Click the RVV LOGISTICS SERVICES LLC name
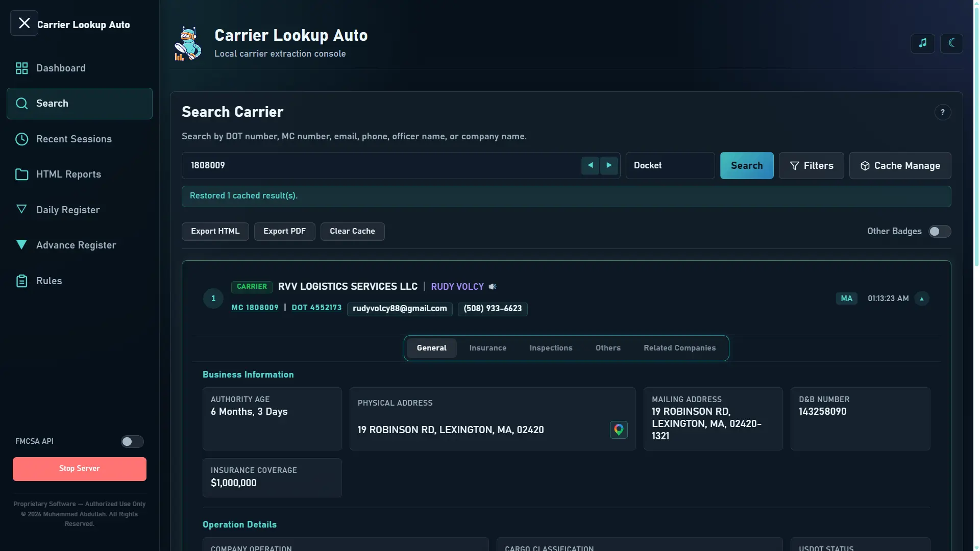 [348, 287]
